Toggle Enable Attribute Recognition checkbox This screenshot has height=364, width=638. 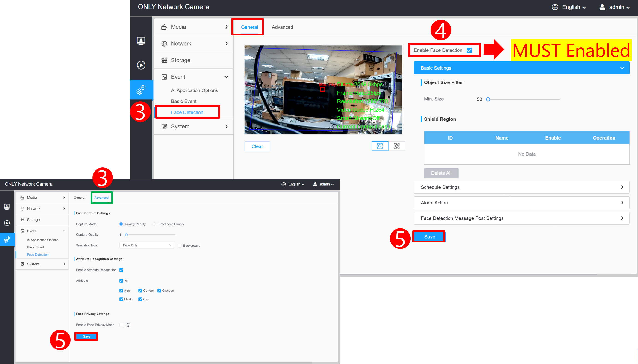pyautogui.click(x=121, y=270)
